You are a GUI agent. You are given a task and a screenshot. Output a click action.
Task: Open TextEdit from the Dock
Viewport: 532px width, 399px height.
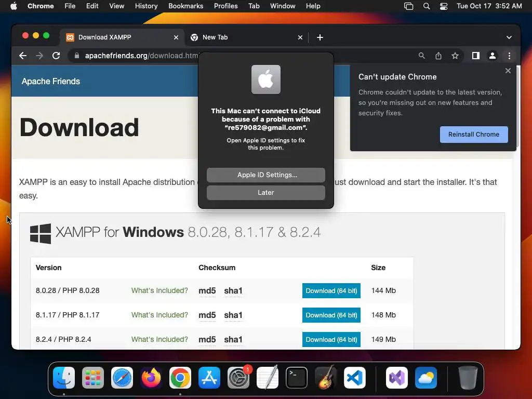[268, 378]
